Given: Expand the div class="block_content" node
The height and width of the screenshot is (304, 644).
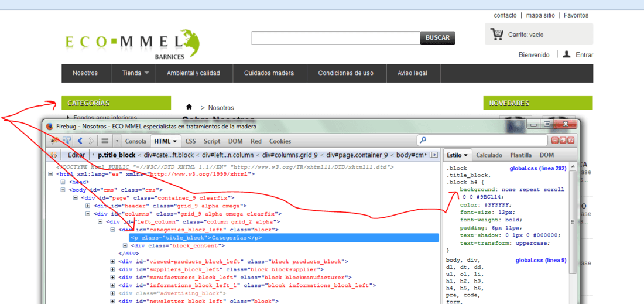Looking at the screenshot, I should (125, 245).
